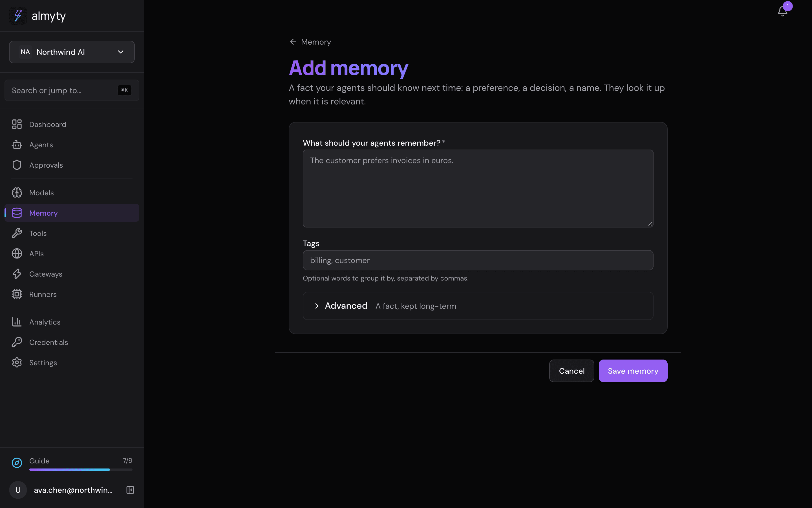Image resolution: width=812 pixels, height=508 pixels.
Task: Click the ava.chen@northwin... account email
Action: point(73,490)
